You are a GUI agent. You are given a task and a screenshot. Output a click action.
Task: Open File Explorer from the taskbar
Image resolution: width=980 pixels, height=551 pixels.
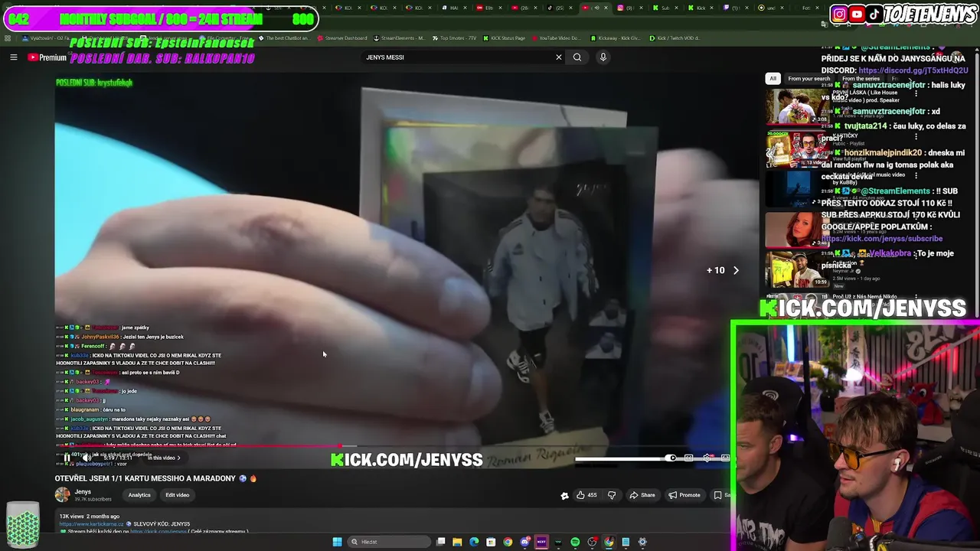pyautogui.click(x=457, y=542)
